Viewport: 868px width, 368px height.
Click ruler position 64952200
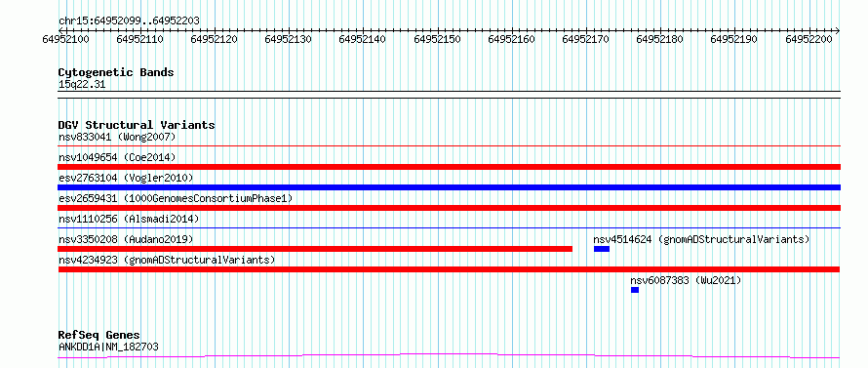pyautogui.click(x=809, y=39)
